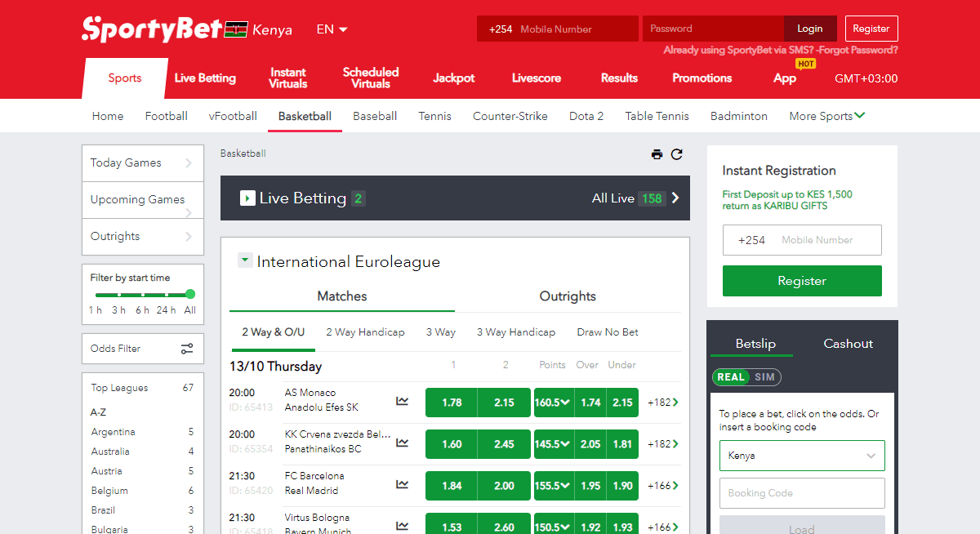The width and height of the screenshot is (980, 534).
Task: Go to Instant Virtuals
Action: pyautogui.click(x=288, y=78)
